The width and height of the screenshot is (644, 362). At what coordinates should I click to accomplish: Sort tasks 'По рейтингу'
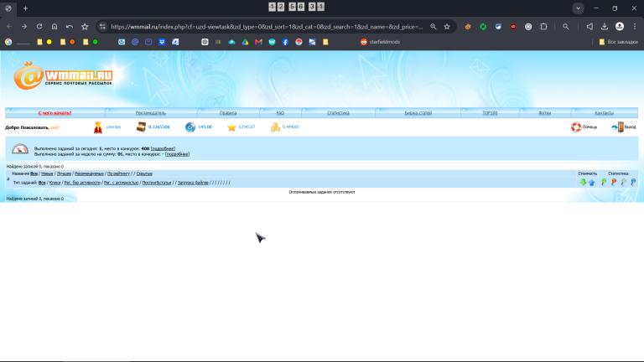[x=118, y=173]
